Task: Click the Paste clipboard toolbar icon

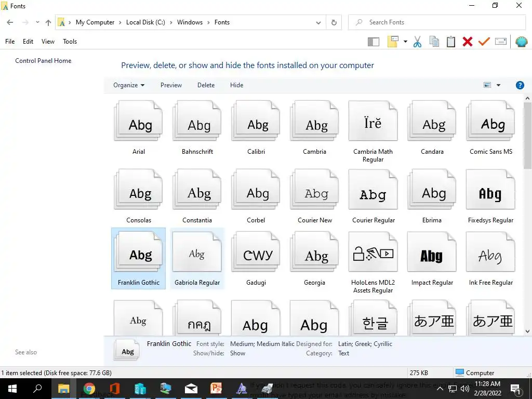Action: coord(450,42)
